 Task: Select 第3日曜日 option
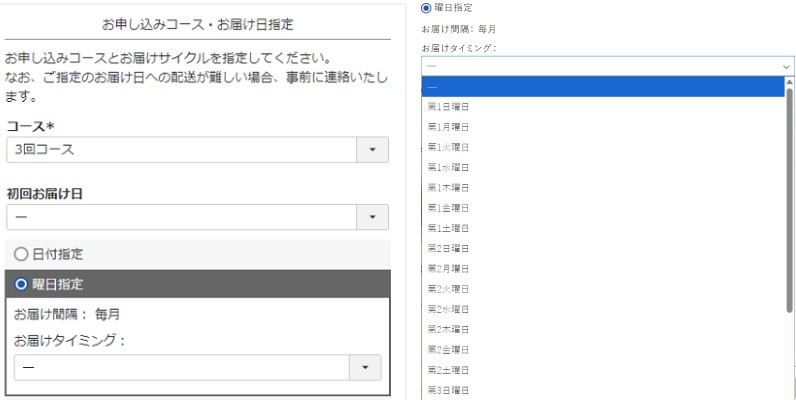448,389
